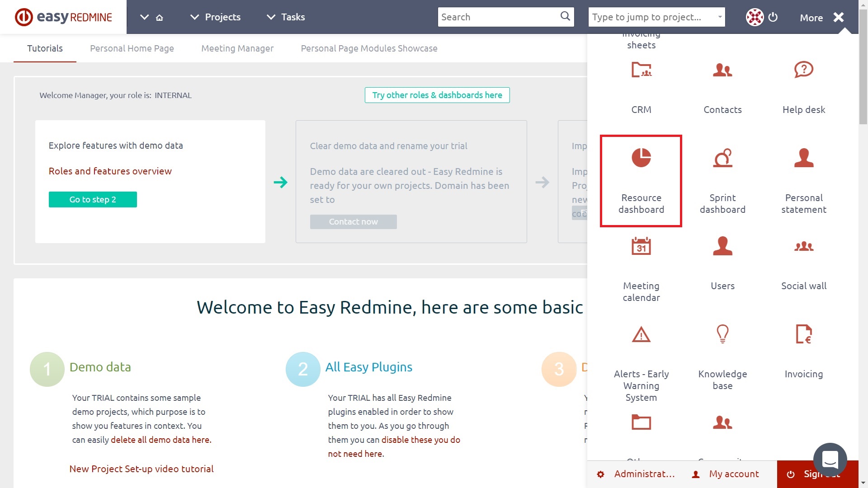Close the More menu with X
This screenshot has width=868, height=488.
(x=839, y=17)
